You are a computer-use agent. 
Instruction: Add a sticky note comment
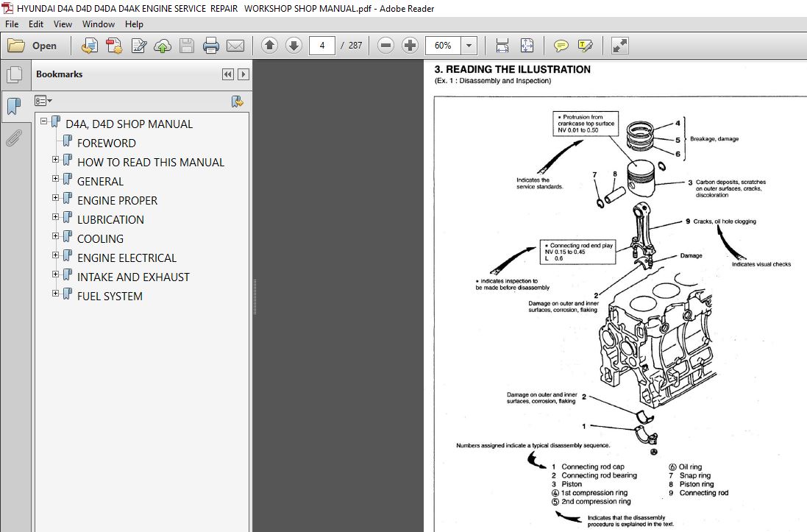561,46
